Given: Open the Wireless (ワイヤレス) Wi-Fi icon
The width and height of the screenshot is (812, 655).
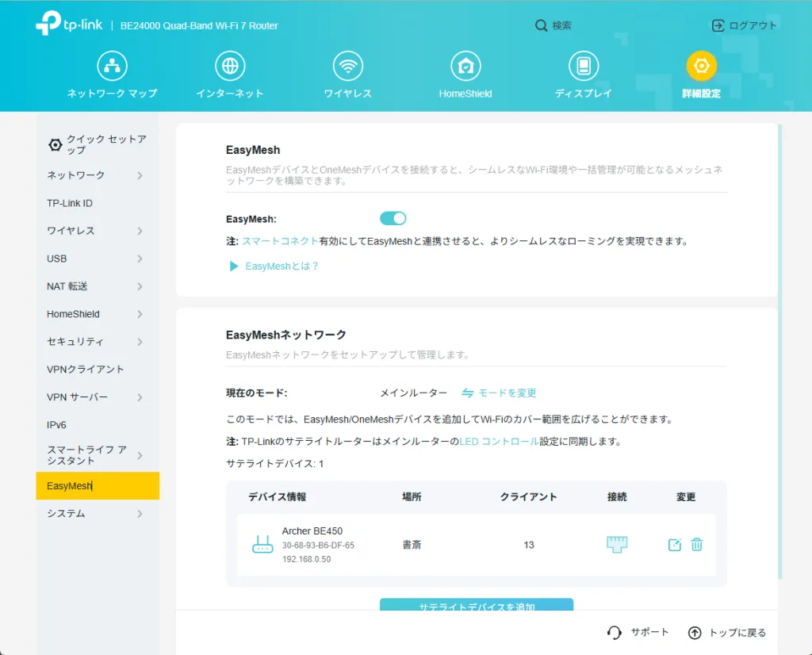Looking at the screenshot, I should pyautogui.click(x=347, y=66).
